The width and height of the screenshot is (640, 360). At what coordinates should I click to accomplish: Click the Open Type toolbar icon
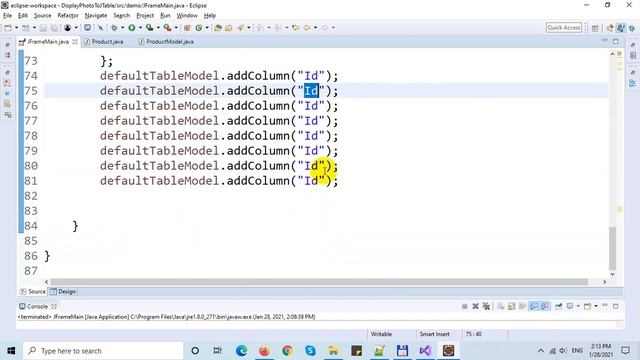[x=218, y=28]
